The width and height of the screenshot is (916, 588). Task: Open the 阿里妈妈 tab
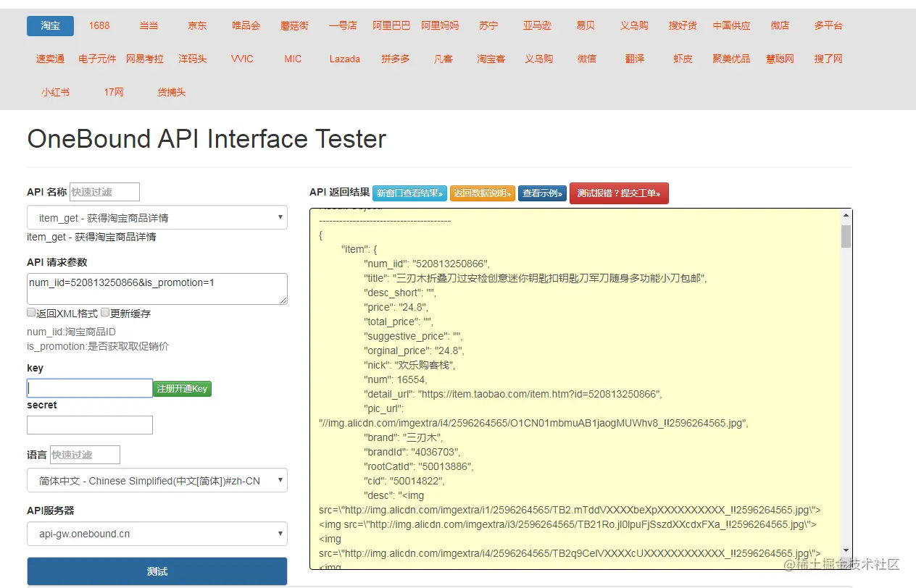440,25
